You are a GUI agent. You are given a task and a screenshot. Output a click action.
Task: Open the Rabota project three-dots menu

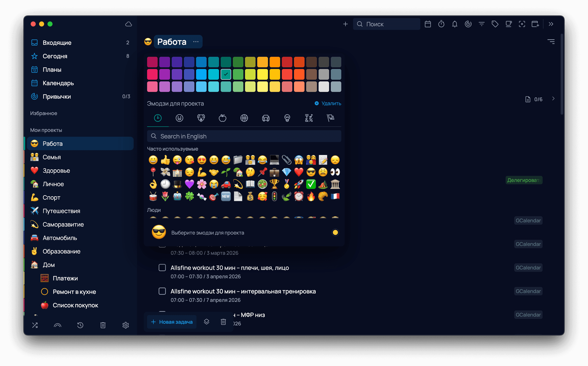tap(196, 42)
